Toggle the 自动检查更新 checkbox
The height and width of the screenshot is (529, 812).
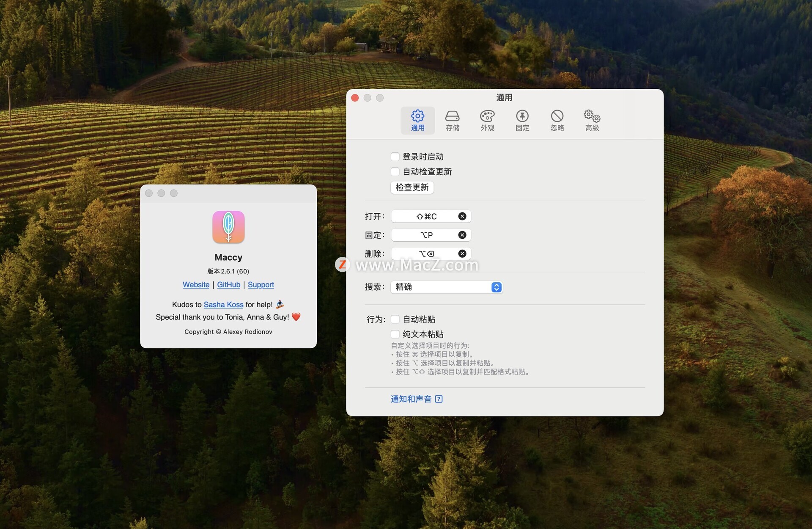tap(395, 171)
